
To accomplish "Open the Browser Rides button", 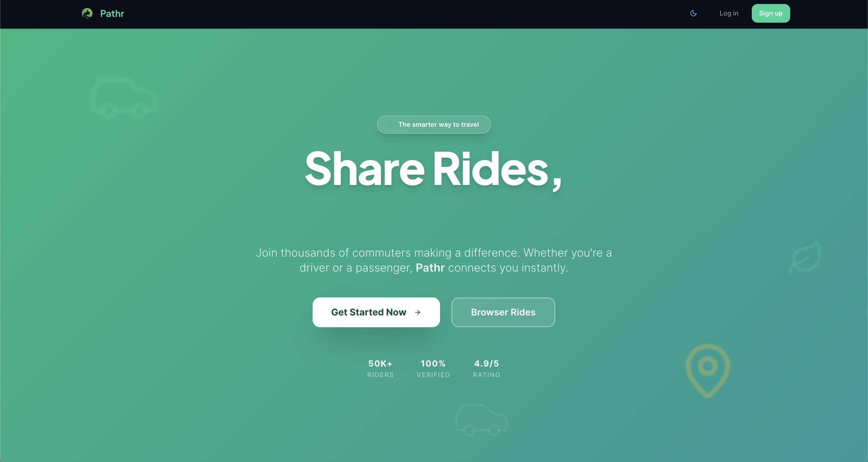I will tap(503, 312).
